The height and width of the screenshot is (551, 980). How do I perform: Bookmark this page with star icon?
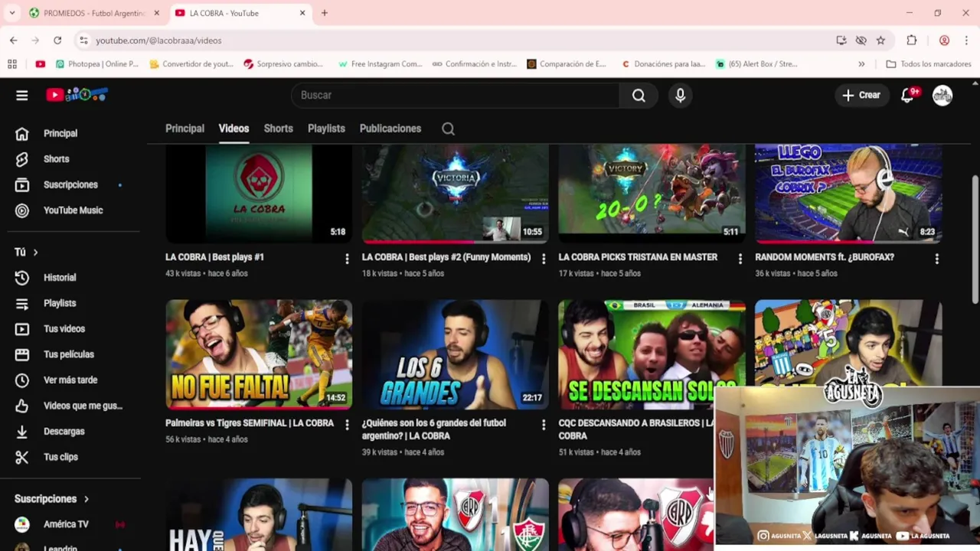880,41
